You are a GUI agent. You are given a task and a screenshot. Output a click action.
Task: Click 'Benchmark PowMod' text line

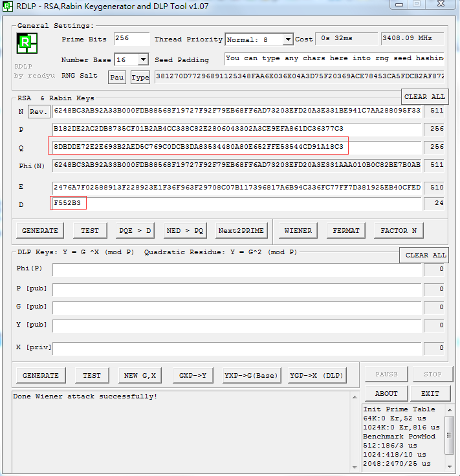[400, 437]
